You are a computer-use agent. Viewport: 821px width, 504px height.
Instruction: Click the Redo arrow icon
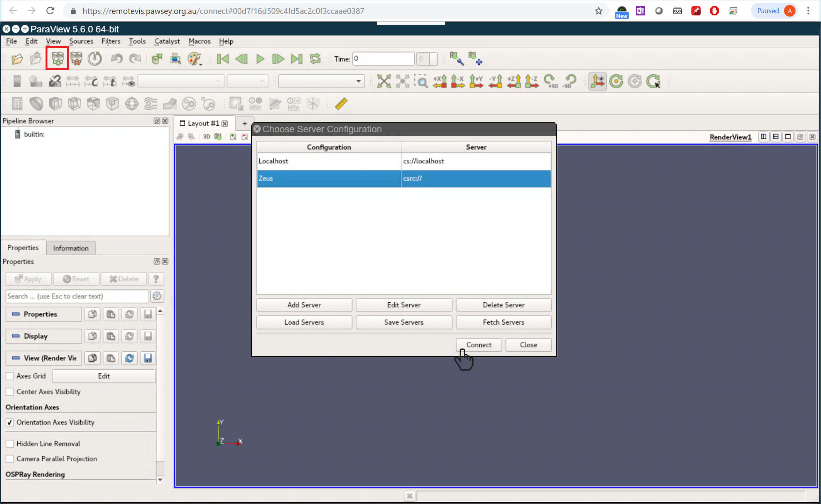click(135, 59)
